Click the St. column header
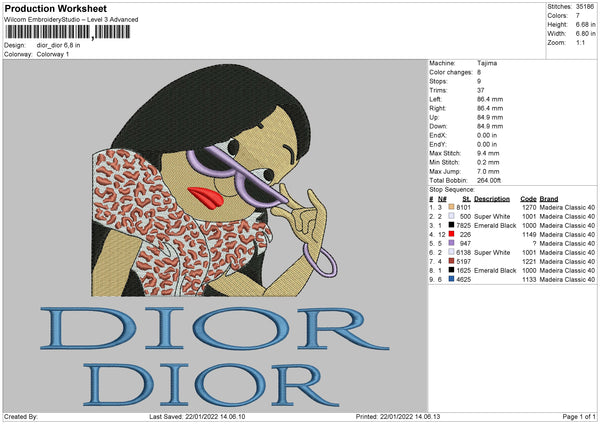Screen dimensions: 600x424 coord(466,199)
